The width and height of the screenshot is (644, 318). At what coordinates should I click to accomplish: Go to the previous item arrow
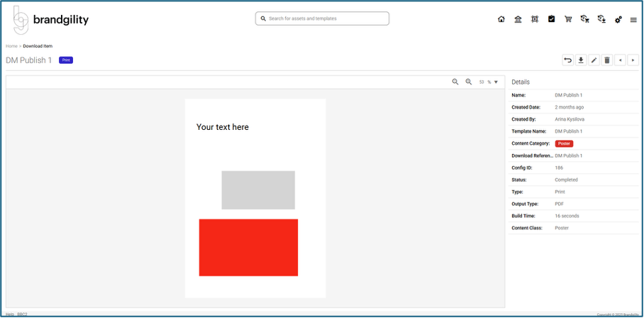pyautogui.click(x=620, y=60)
